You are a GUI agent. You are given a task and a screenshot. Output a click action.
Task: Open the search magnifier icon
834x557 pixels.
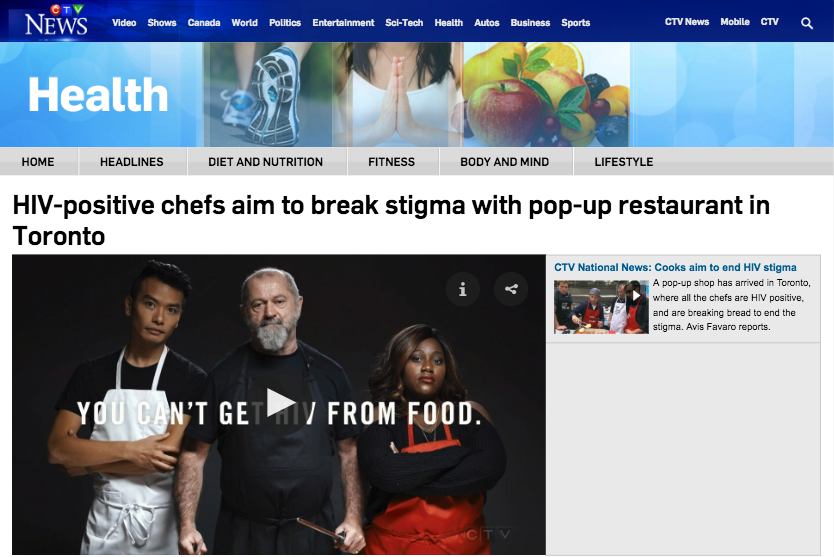click(x=807, y=23)
